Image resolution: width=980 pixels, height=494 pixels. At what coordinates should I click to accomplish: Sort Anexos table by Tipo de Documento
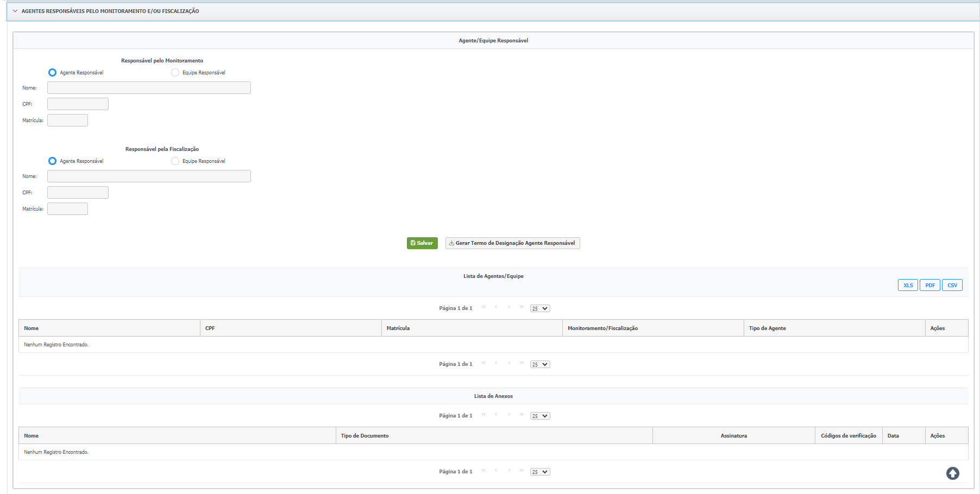pos(365,436)
